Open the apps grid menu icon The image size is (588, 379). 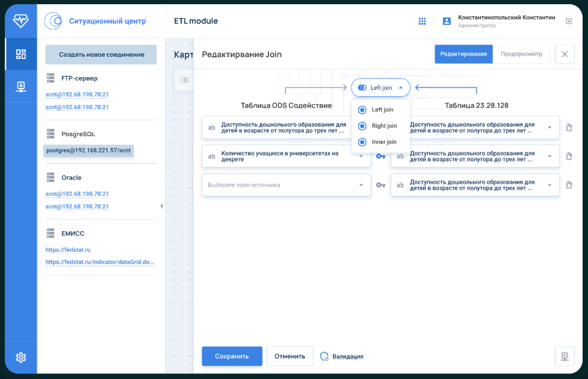(x=422, y=21)
